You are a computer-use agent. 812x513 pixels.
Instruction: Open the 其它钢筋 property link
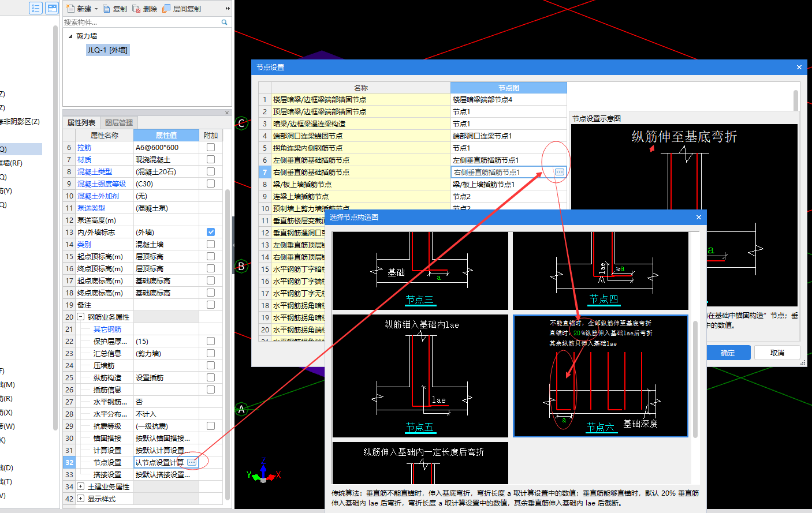[107, 329]
